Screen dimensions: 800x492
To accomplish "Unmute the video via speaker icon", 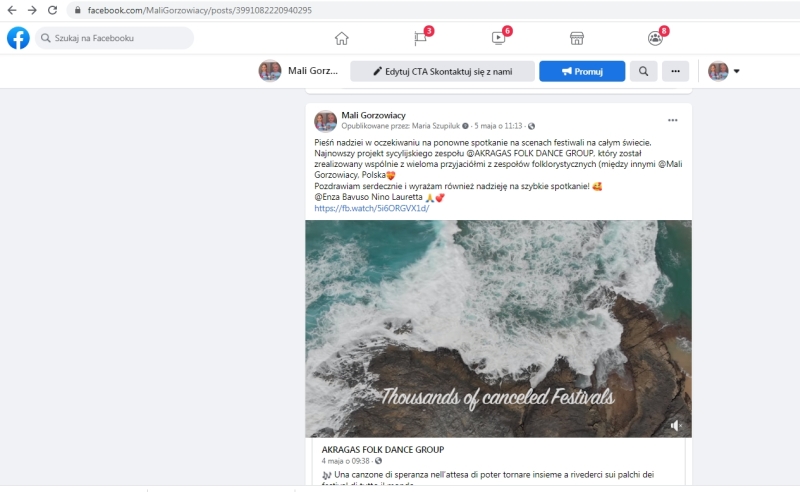I will [x=676, y=425].
